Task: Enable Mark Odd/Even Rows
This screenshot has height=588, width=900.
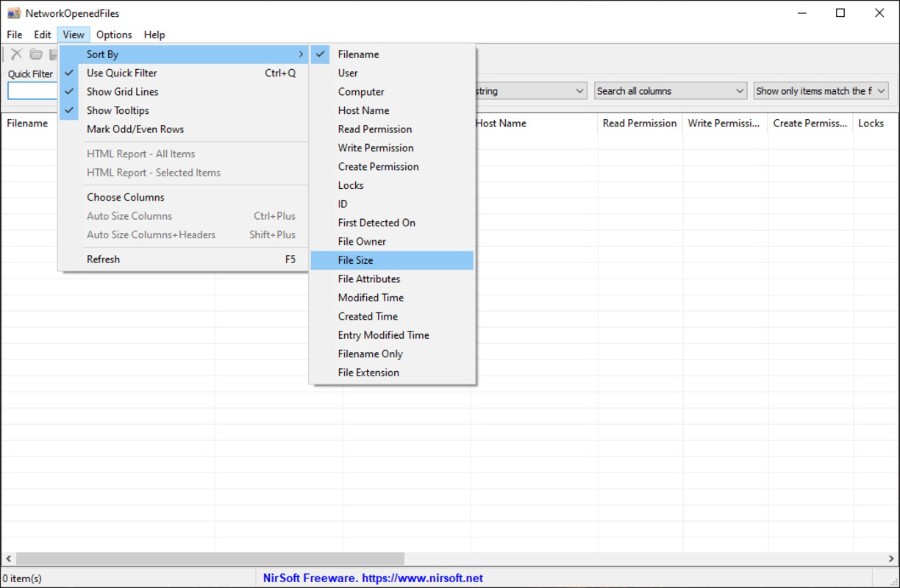Action: 184,129
